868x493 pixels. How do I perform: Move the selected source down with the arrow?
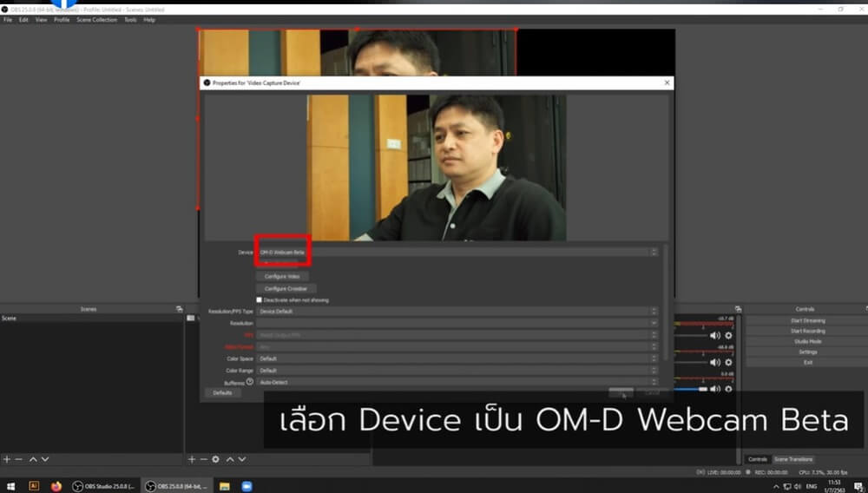pyautogui.click(x=241, y=459)
